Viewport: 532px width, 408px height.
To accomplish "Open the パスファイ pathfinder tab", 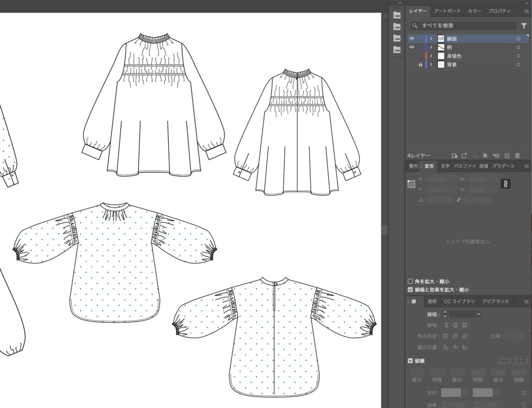I will [x=465, y=166].
